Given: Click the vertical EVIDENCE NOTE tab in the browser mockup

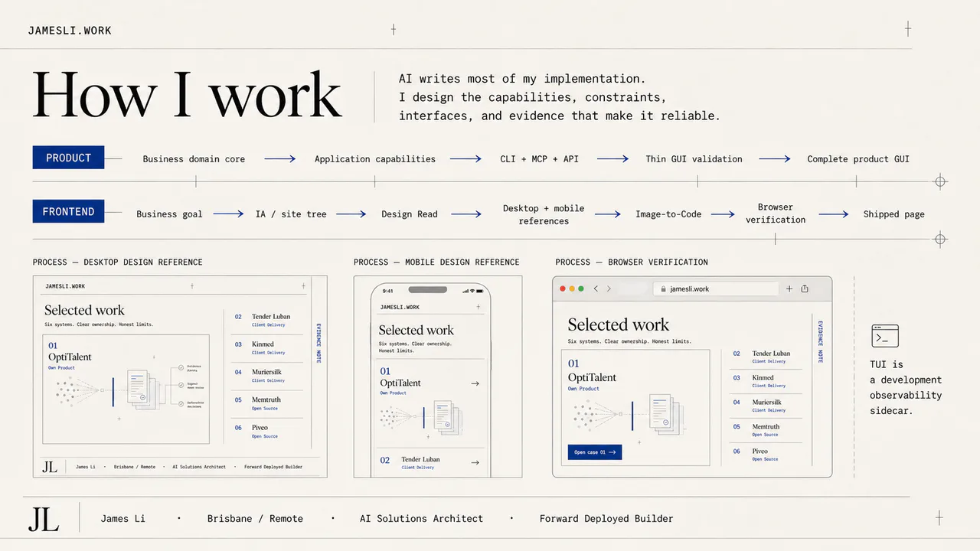Looking at the screenshot, I should tap(820, 341).
